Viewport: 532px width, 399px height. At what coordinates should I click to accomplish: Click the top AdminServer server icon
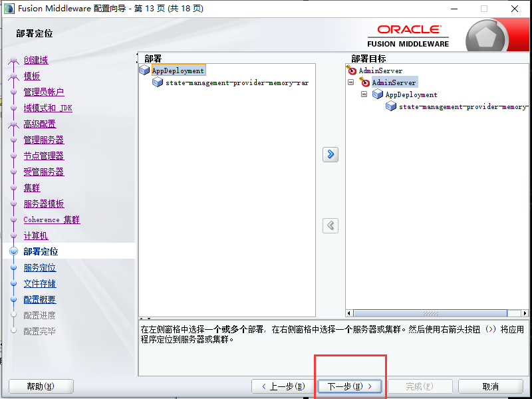point(352,70)
